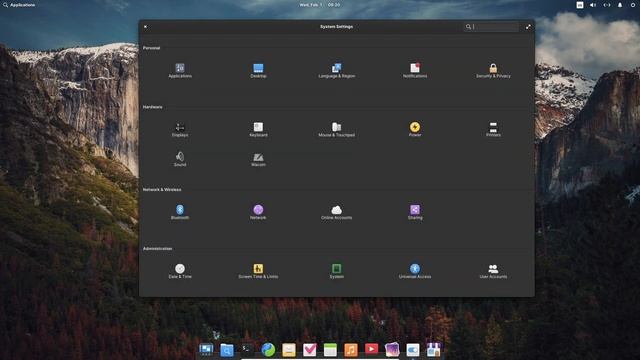Open Date & Time settings
Viewport: 640px width, 360px height.
point(180,271)
